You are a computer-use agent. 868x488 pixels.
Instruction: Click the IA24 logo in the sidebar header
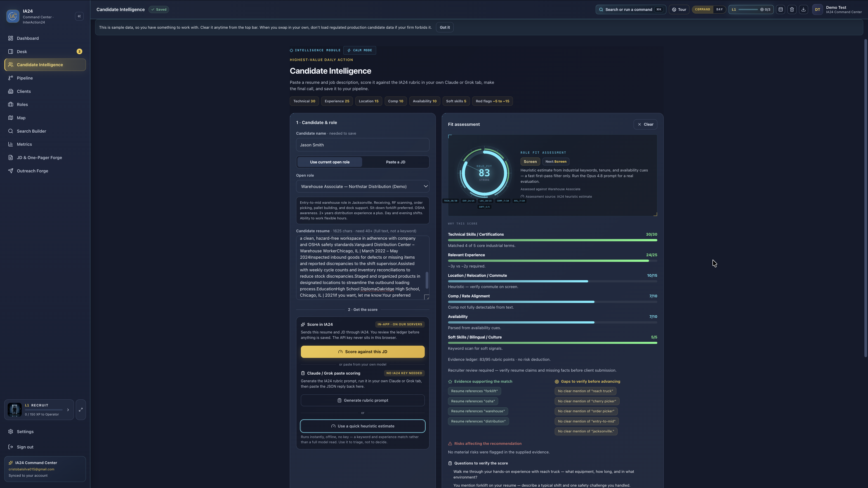pos(13,16)
